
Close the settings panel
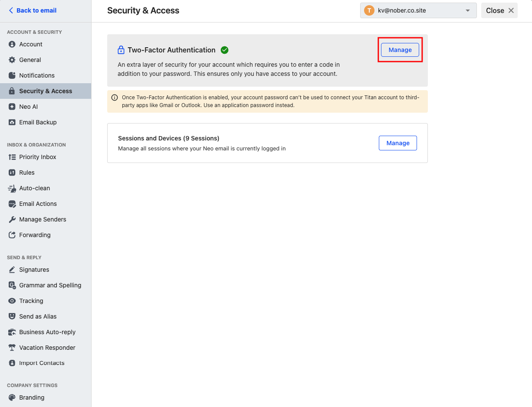[x=499, y=10]
